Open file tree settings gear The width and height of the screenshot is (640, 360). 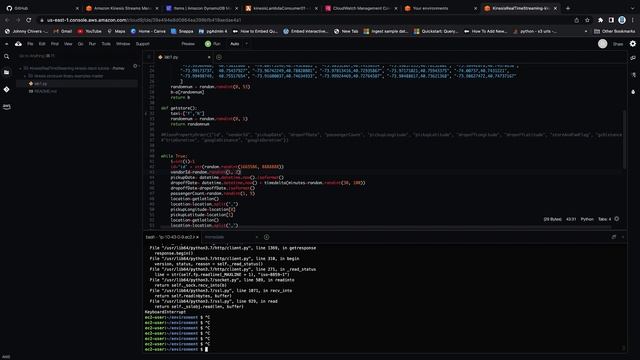[135, 66]
